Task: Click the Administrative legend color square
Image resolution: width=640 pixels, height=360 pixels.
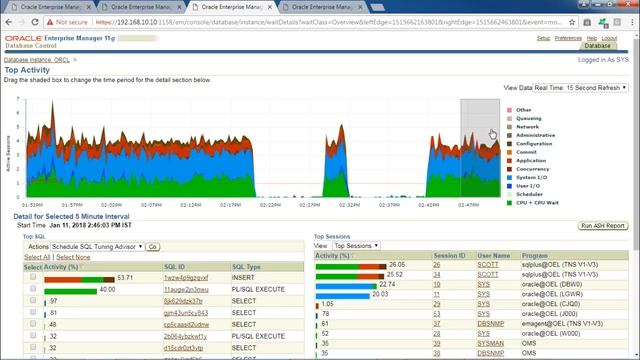Action: point(509,136)
